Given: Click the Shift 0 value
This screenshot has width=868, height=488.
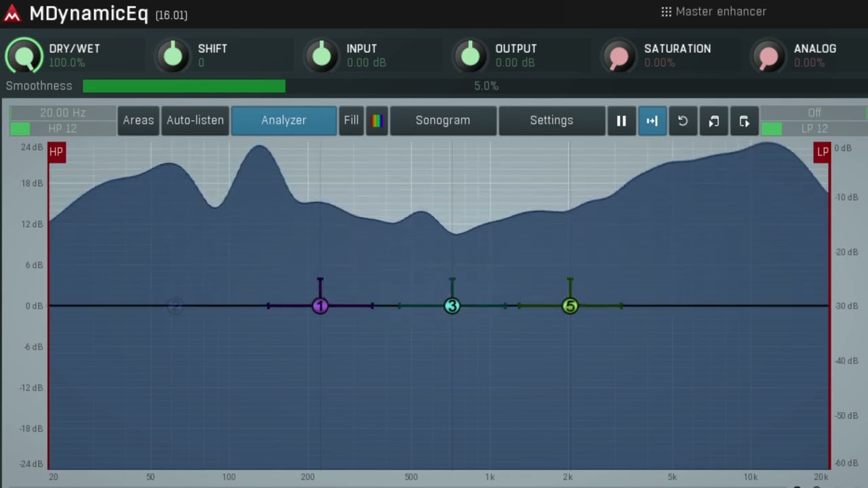Looking at the screenshot, I should click(201, 63).
